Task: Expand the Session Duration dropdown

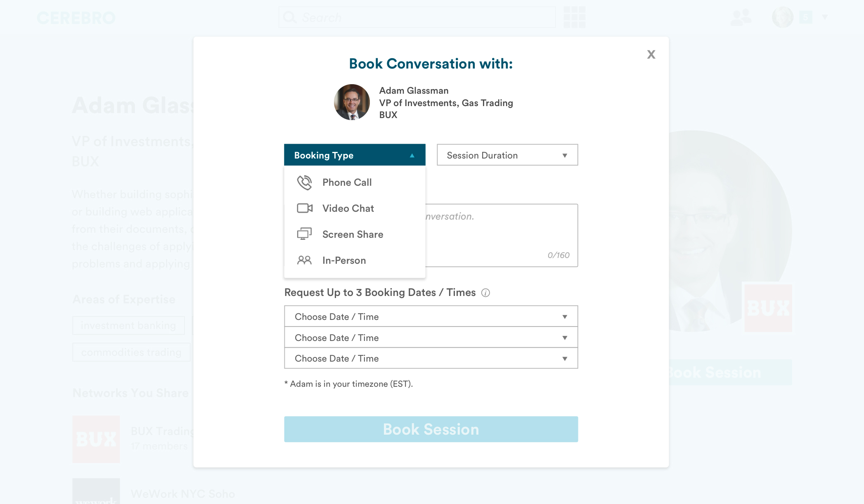Action: tap(507, 155)
